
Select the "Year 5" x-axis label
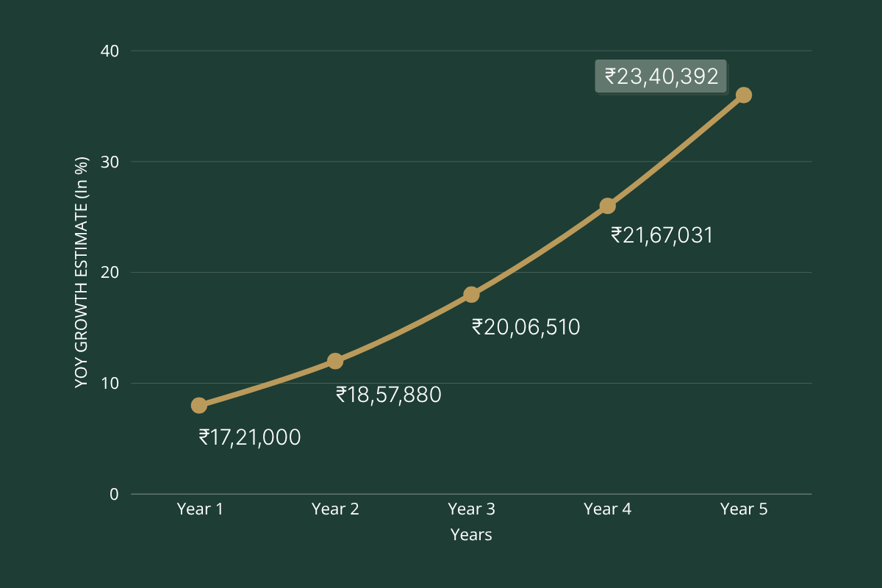[x=743, y=509]
